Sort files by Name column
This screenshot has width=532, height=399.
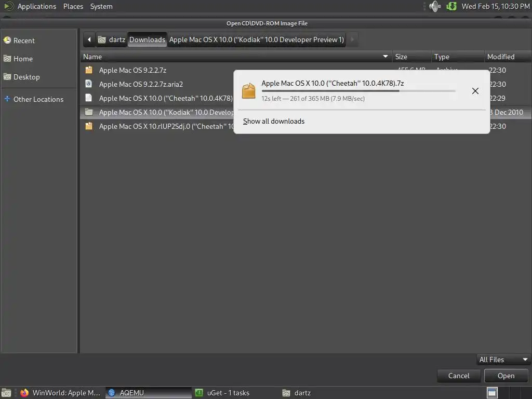[x=236, y=57]
